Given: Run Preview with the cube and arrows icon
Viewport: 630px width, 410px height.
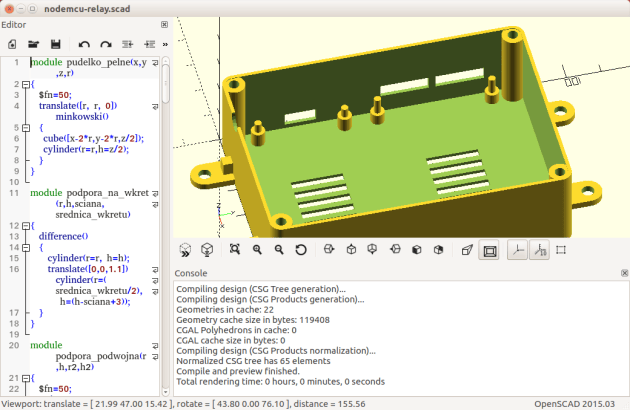Looking at the screenshot, I should tap(185, 250).
